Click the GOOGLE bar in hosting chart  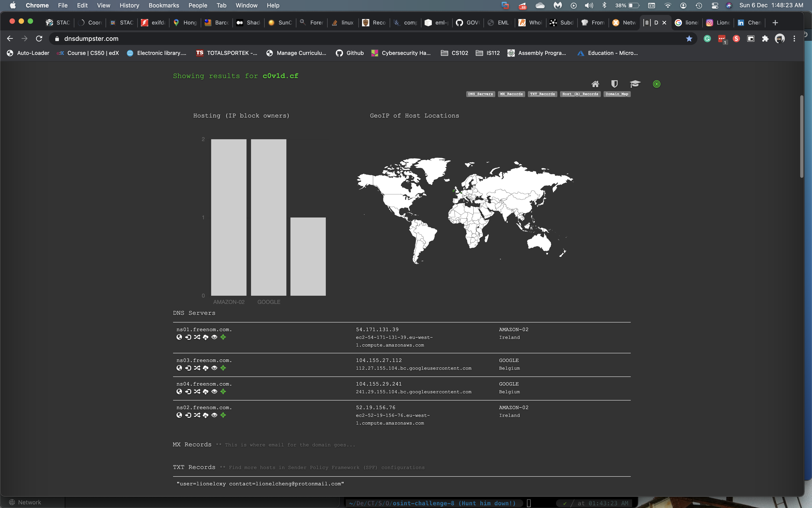(269, 217)
